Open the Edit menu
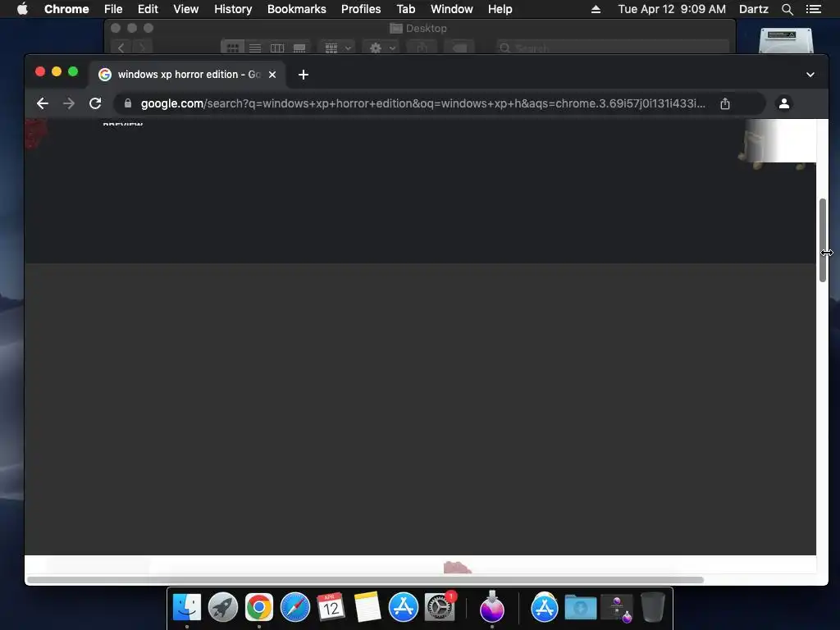 (x=148, y=9)
